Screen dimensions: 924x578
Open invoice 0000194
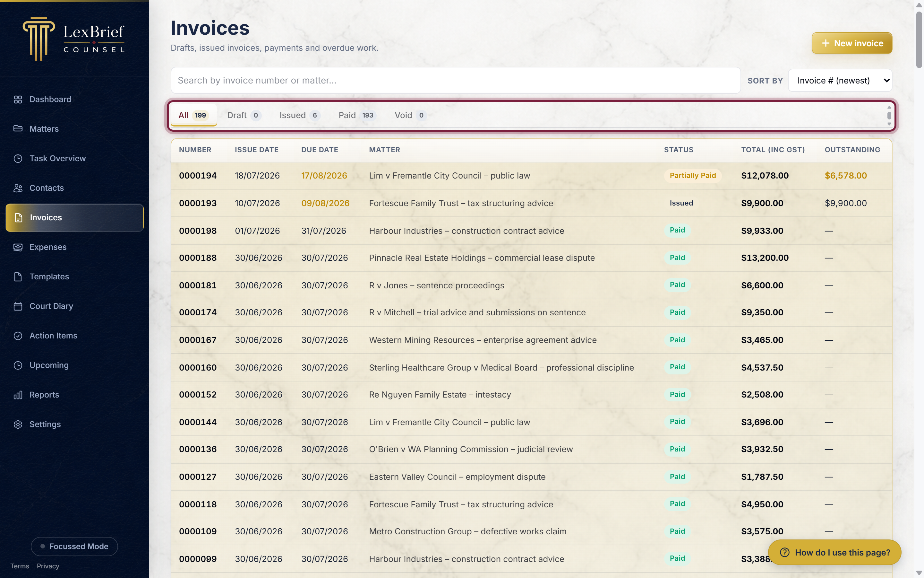click(532, 176)
